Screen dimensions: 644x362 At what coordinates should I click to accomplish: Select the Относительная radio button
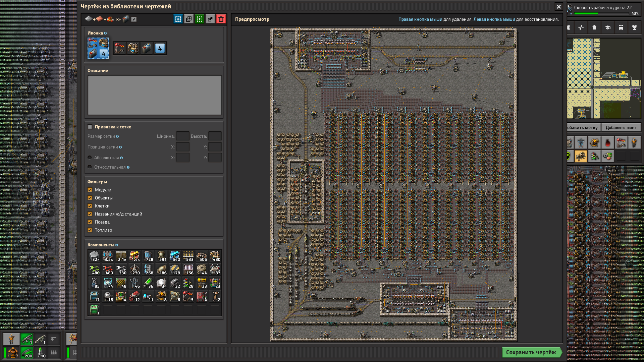click(x=90, y=167)
